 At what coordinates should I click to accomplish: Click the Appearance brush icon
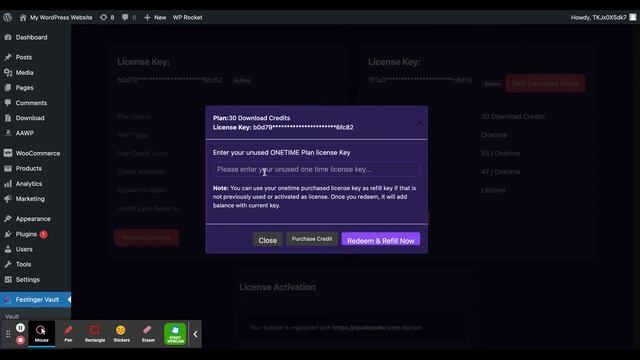(8, 219)
